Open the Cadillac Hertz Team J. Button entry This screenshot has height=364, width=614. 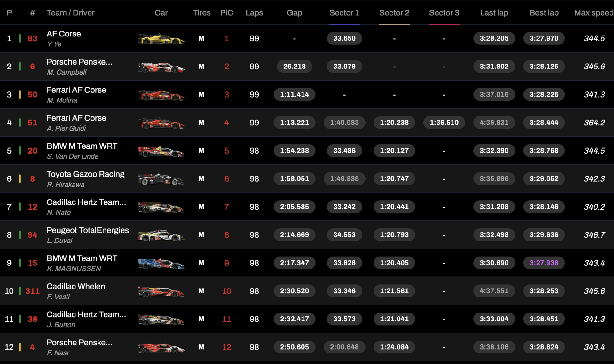[x=86, y=319]
